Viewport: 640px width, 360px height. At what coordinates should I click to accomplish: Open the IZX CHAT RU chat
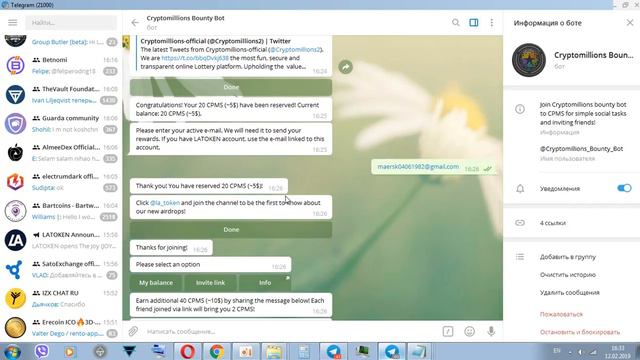click(x=61, y=298)
